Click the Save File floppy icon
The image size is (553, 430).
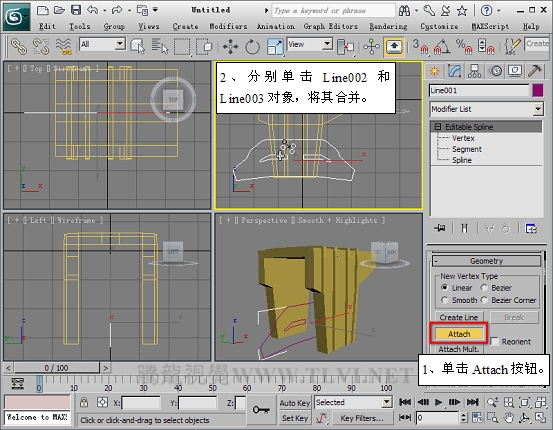76,10
